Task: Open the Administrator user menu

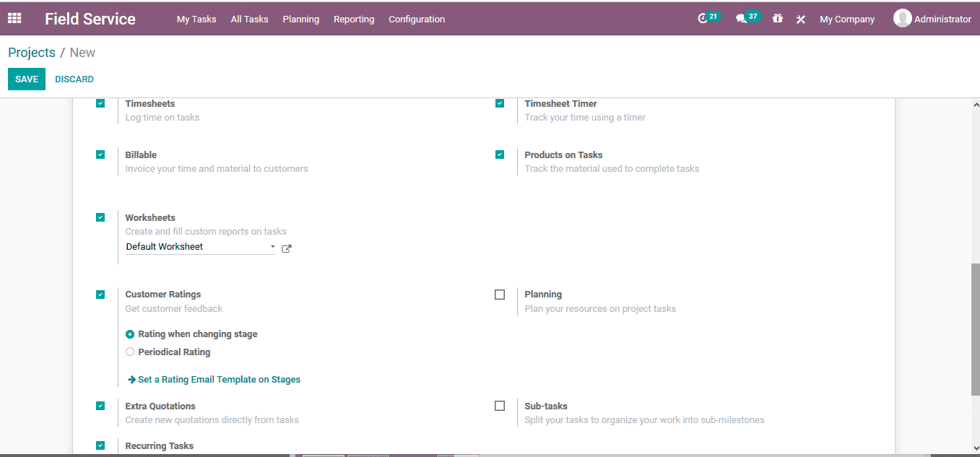Action: pos(932,19)
